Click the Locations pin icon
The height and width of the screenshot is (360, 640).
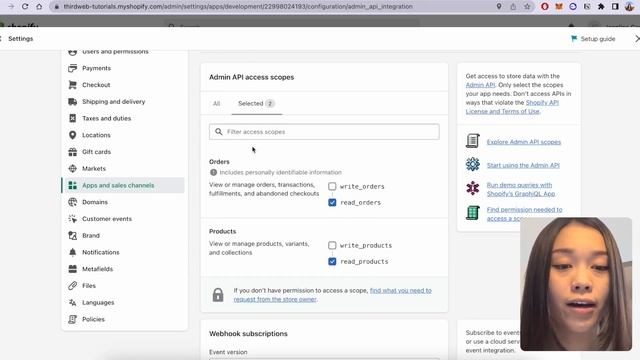point(73,135)
